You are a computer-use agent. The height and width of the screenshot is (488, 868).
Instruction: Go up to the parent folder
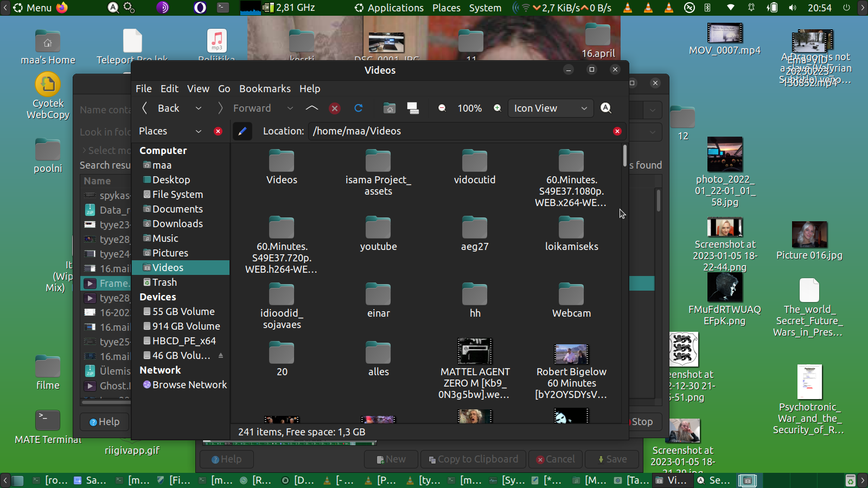click(312, 108)
